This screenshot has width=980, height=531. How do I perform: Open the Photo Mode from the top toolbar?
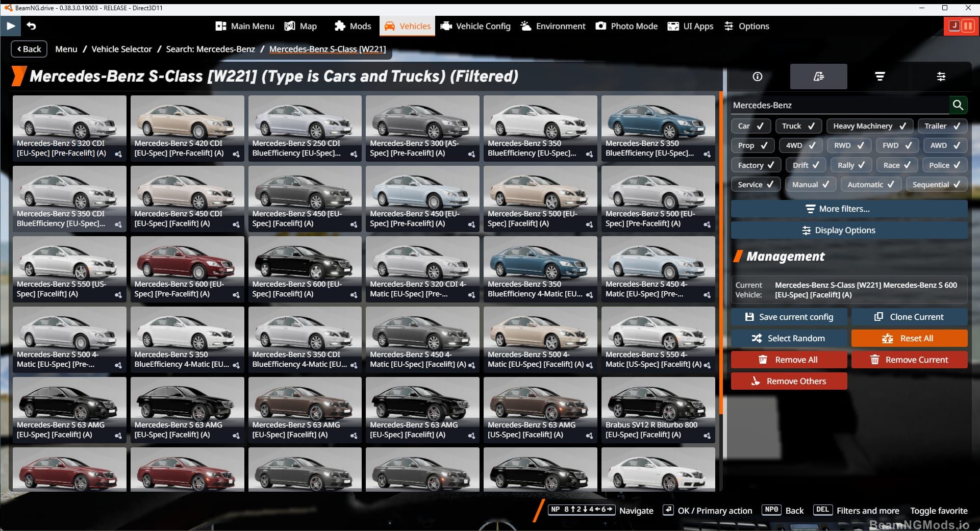pos(626,26)
